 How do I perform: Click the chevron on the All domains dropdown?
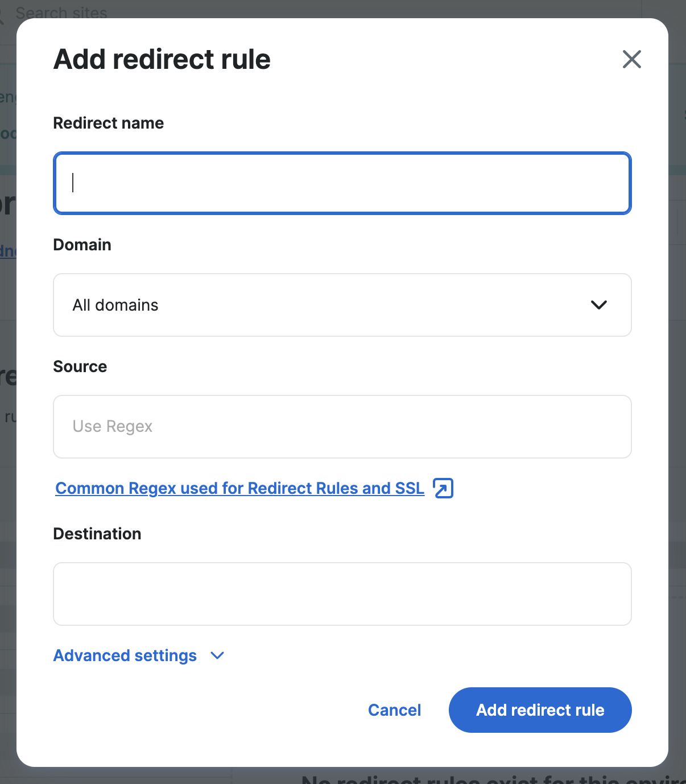click(599, 305)
